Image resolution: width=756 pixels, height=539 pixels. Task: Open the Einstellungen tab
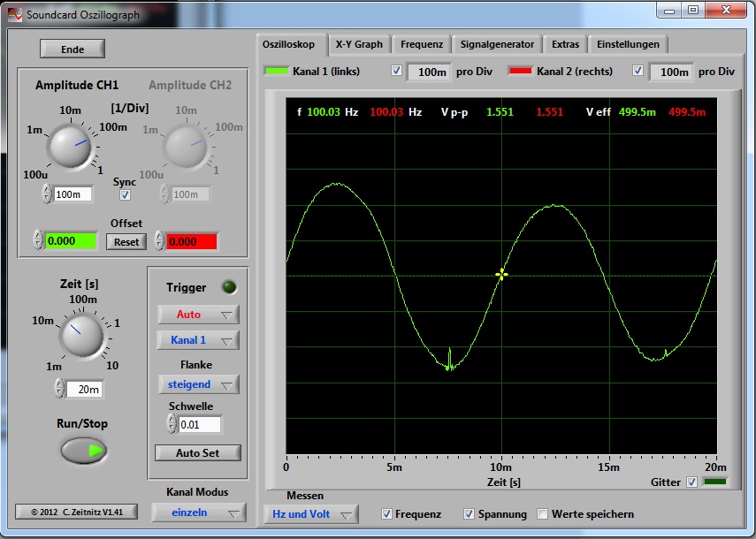628,44
